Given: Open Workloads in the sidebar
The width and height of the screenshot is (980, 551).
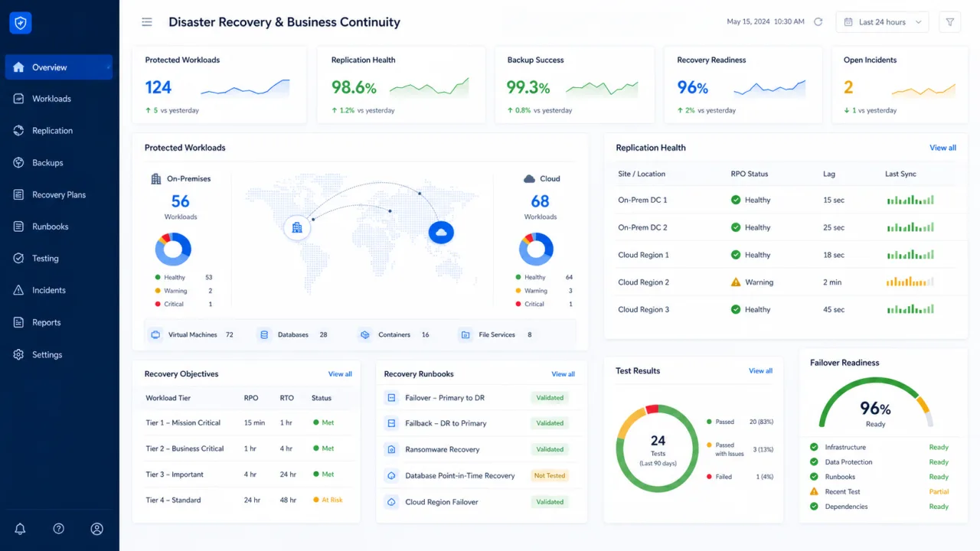Looking at the screenshot, I should point(59,99).
